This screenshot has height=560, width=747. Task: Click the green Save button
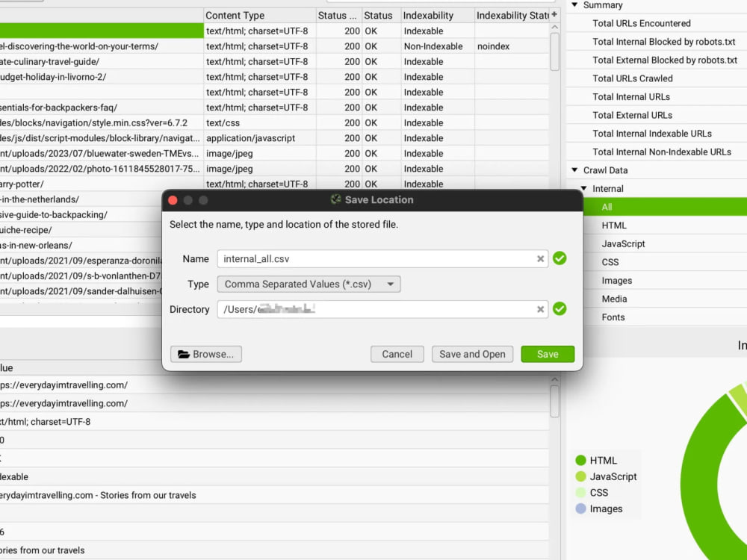548,354
